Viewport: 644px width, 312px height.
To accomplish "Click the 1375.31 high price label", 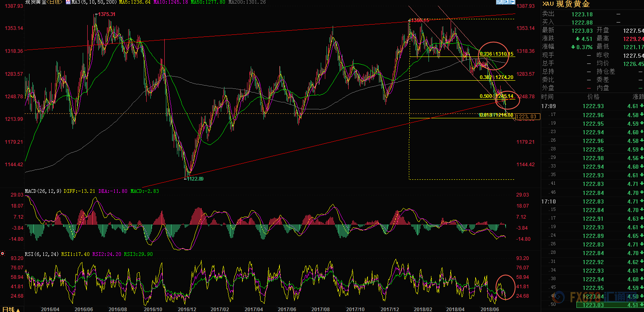I will (107, 14).
